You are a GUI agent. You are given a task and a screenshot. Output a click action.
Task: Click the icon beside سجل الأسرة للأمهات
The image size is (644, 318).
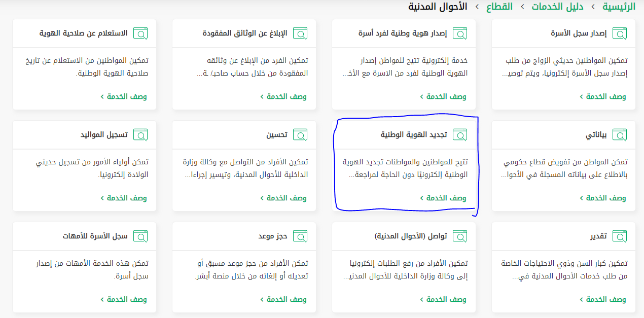tap(140, 236)
